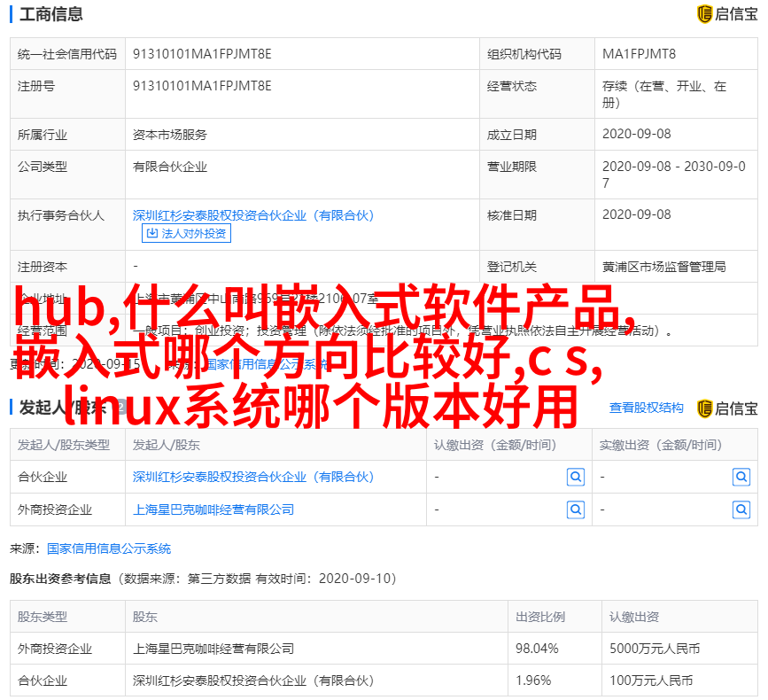Click the 工商信息 section heading
Image resolution: width=768 pixels, height=700 pixels.
click(51, 14)
